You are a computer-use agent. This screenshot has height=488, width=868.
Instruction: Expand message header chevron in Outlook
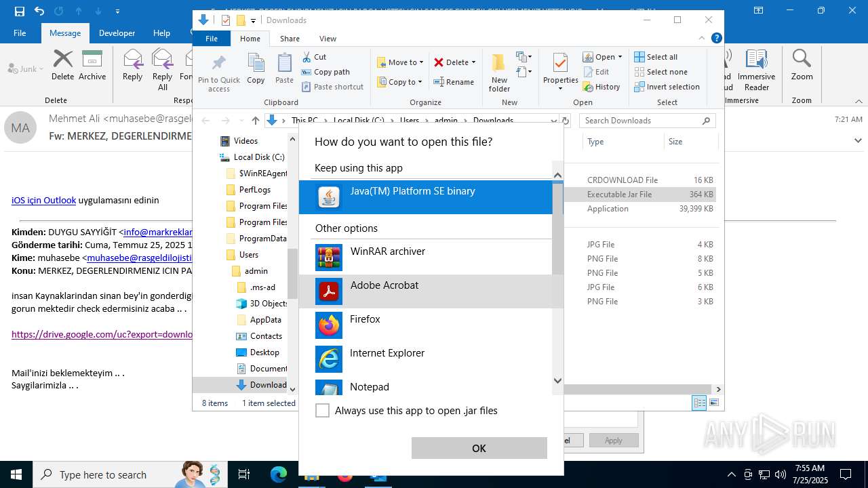click(x=858, y=140)
